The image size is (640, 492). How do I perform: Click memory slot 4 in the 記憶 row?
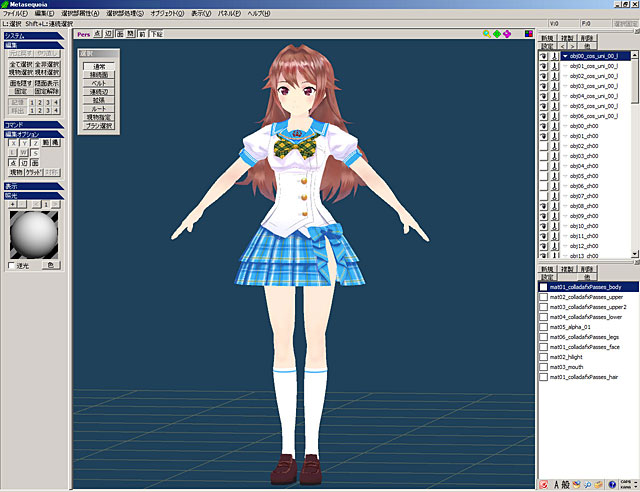[x=56, y=102]
